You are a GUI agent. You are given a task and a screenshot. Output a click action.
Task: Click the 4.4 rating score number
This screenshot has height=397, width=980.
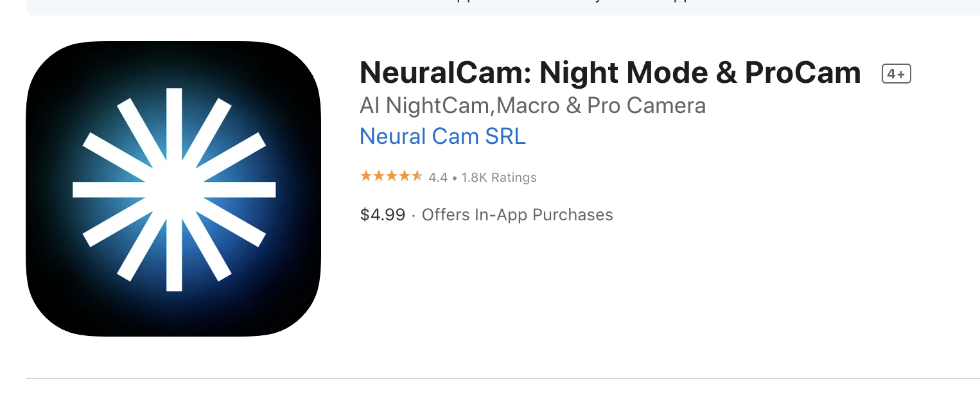438,177
